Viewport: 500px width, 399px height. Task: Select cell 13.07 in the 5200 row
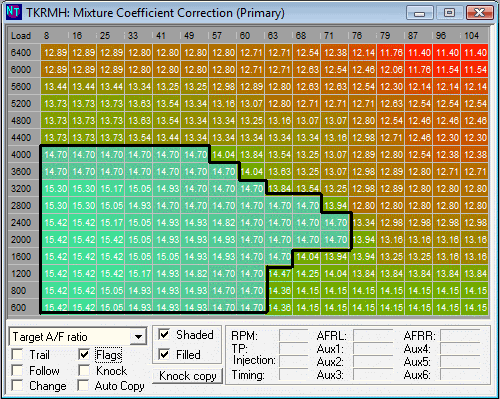coord(251,104)
